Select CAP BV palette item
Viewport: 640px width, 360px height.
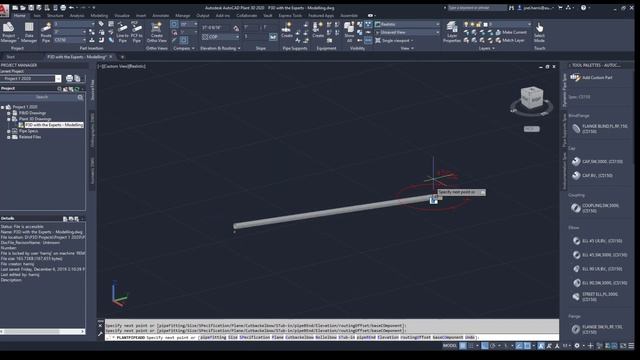[592, 176]
